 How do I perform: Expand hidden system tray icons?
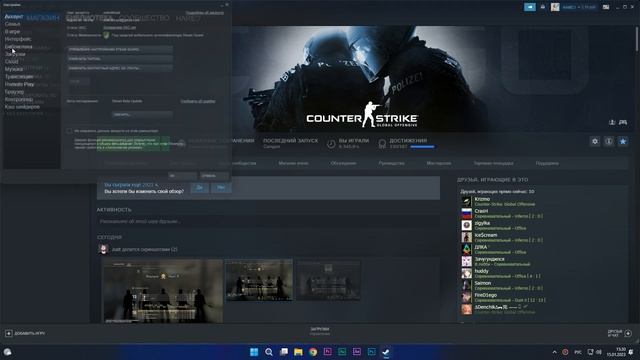point(554,352)
